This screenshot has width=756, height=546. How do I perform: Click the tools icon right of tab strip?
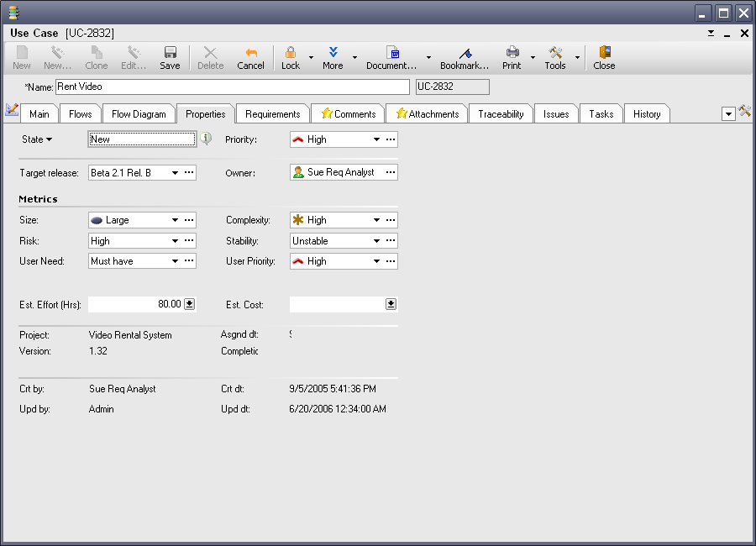[x=745, y=110]
